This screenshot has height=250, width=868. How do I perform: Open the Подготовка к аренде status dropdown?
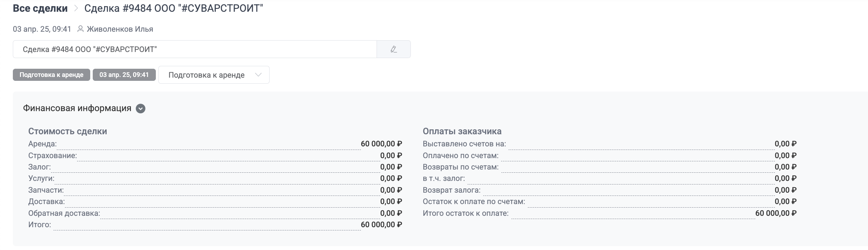click(x=214, y=75)
